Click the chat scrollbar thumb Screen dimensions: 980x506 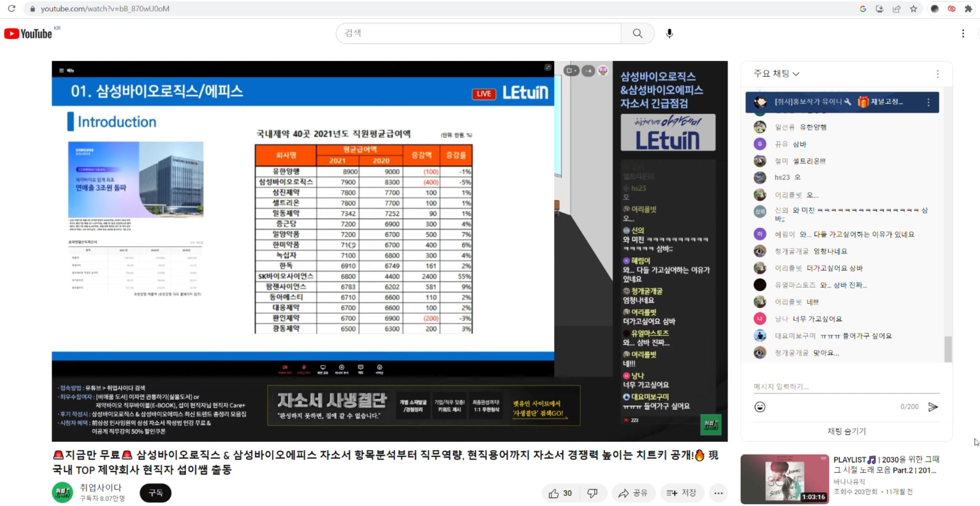coord(948,349)
